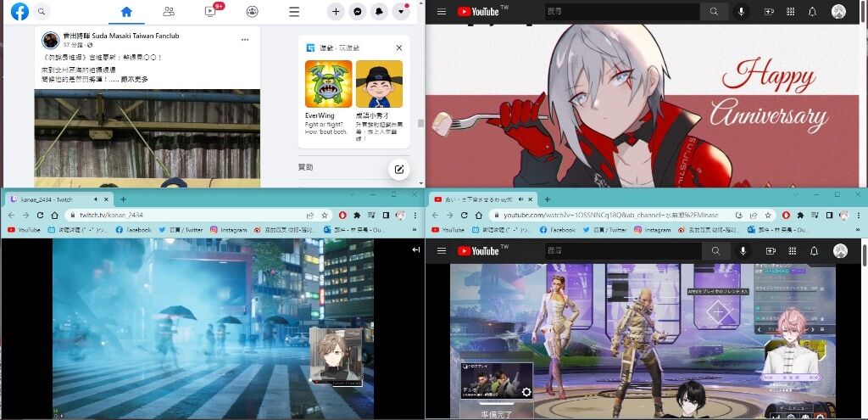The height and width of the screenshot is (420, 868).
Task: Mute audio icon on bottom-right YouTube tab
Action: tap(520, 199)
